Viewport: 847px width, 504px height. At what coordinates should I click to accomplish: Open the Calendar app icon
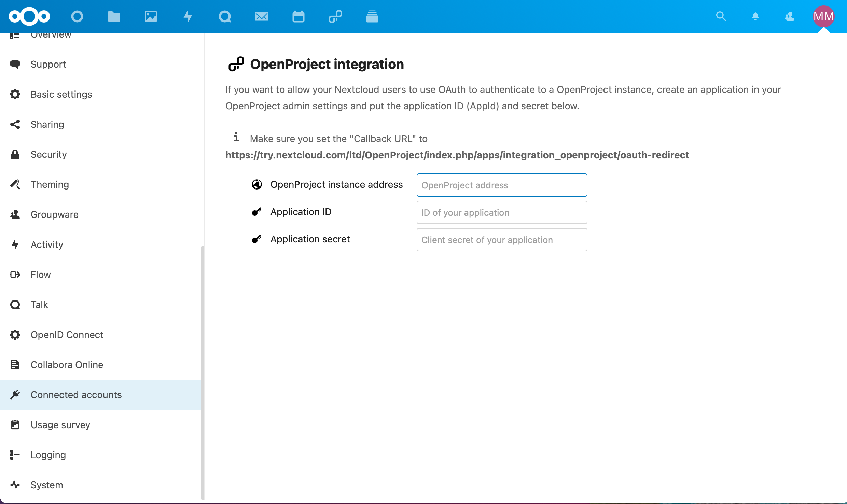pyautogui.click(x=298, y=16)
